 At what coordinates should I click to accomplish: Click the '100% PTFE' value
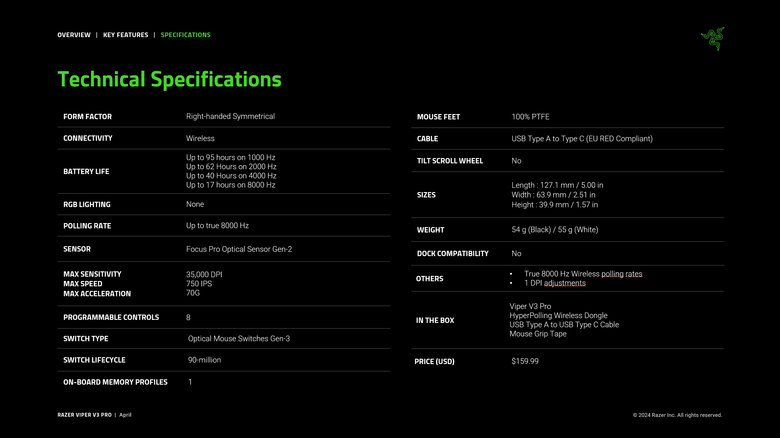tap(530, 117)
